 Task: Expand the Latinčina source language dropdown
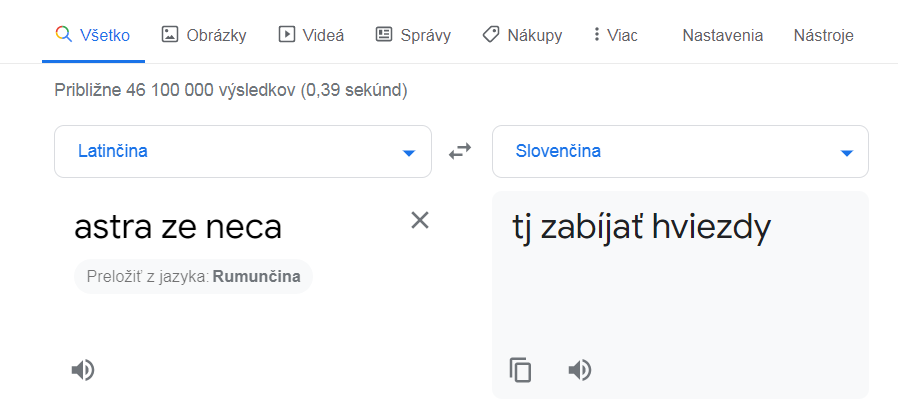coord(408,153)
